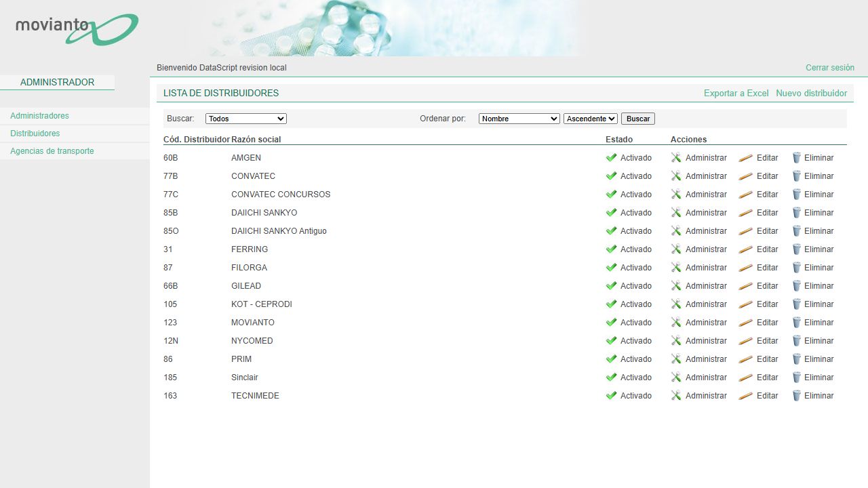
Task: Open Distribuidores in the sidebar menu
Action: [35, 134]
